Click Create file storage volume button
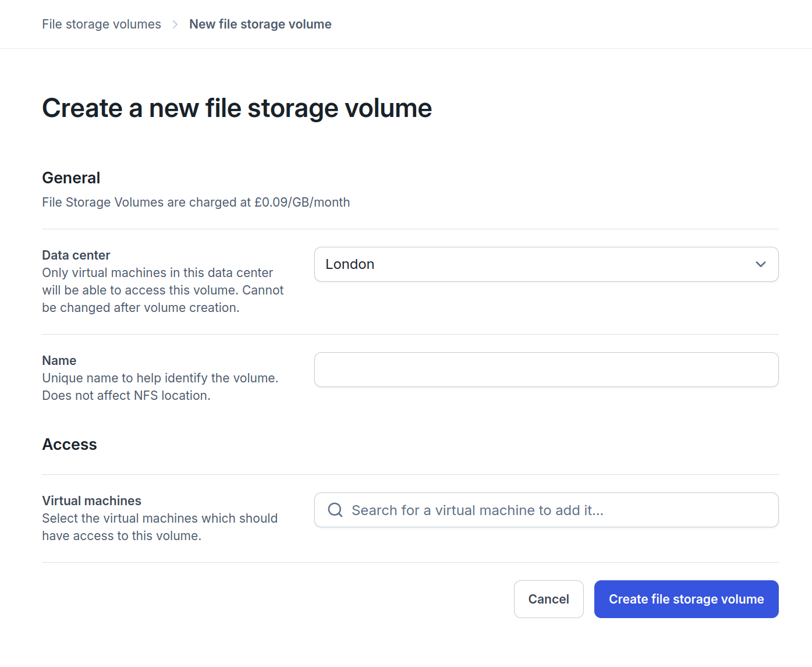 [686, 599]
